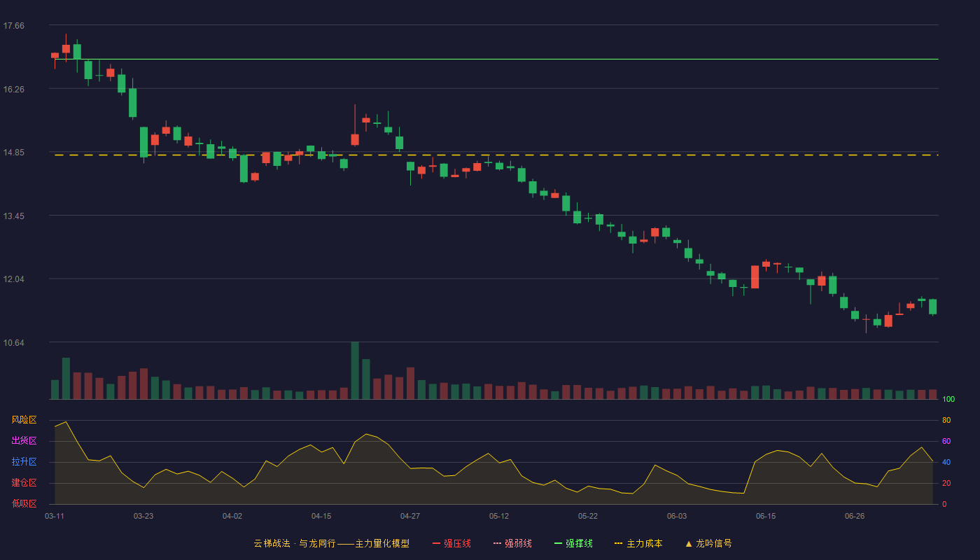Toggle the 龙吟信号 legend entry

coord(708,543)
